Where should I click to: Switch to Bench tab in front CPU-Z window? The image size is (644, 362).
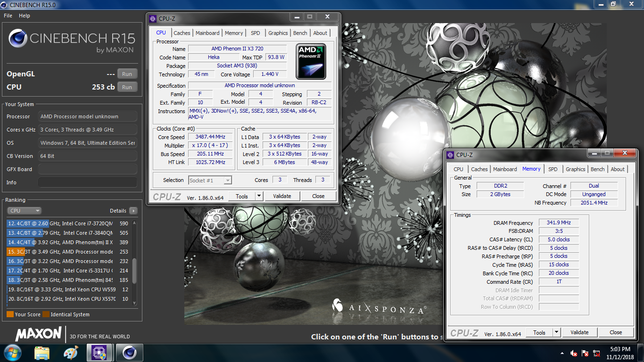[x=300, y=33]
